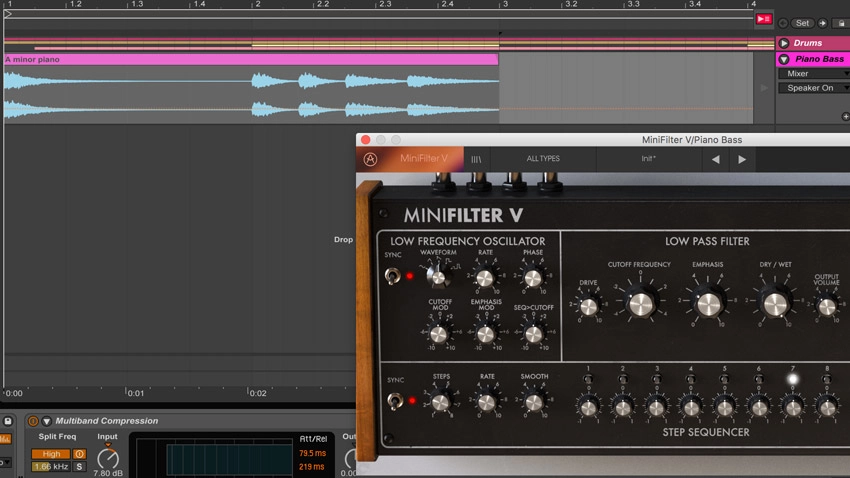Viewport: 850px width, 478px height.
Task: Click the Cutoff Frequency knob
Action: pyautogui.click(x=641, y=303)
